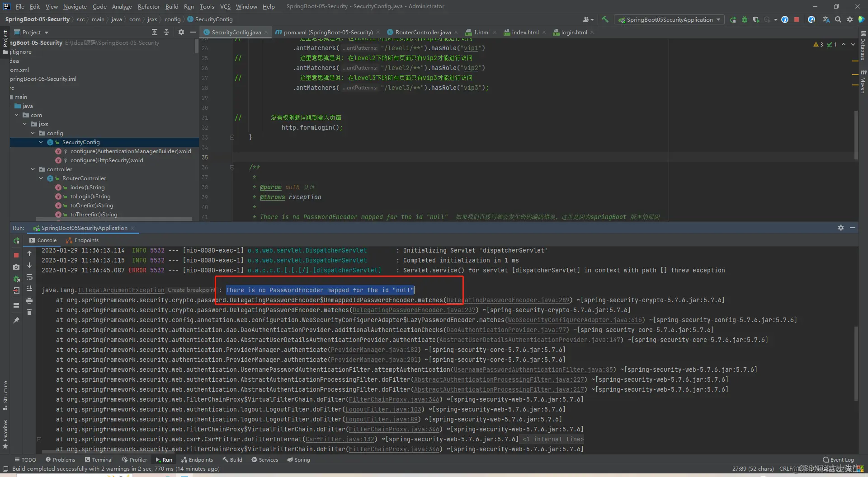Start debugging with the green bug icon

coord(745,19)
